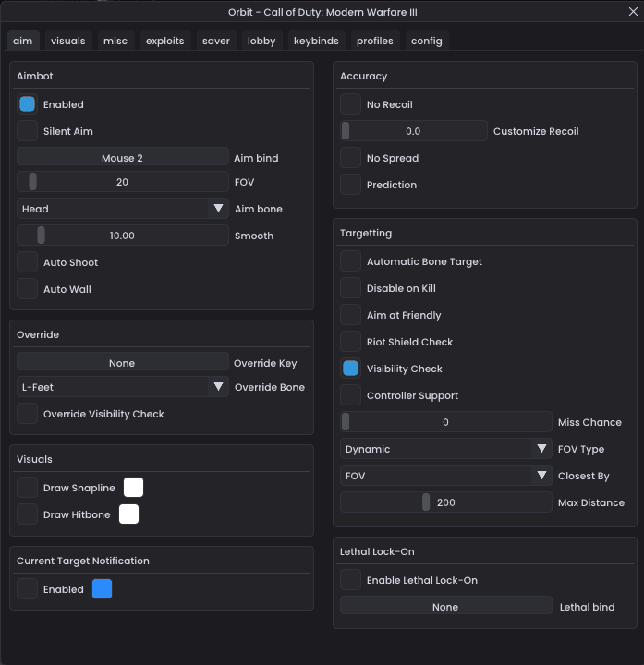Open the profiles tab
The width and height of the screenshot is (644, 665).
click(x=374, y=41)
